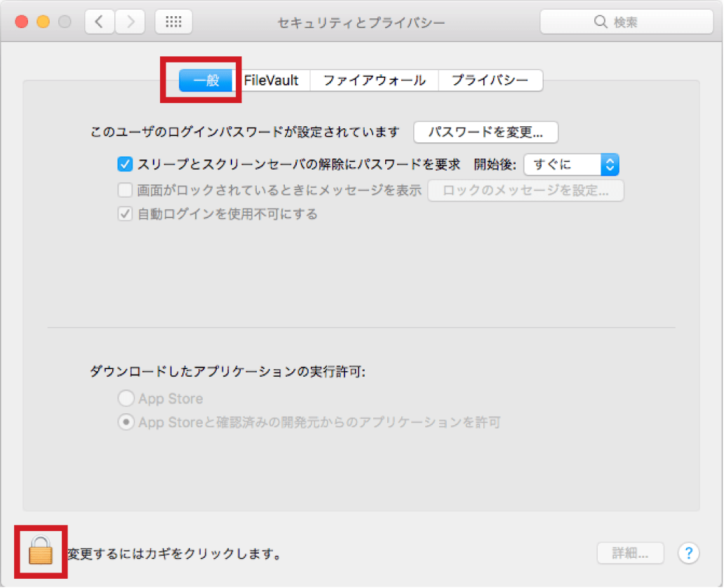Switch to the FileVault tab
This screenshot has height=588, width=724.
pos(271,81)
